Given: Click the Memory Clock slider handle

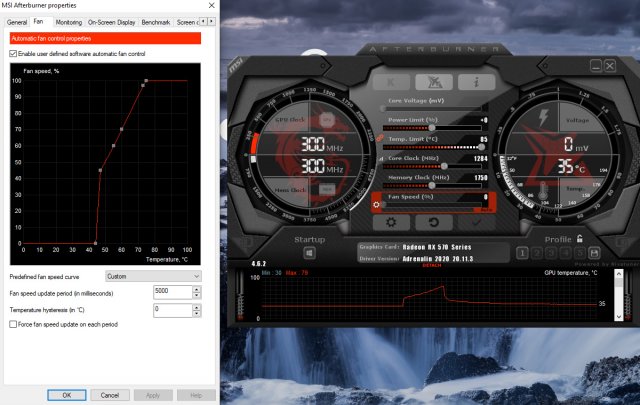Looking at the screenshot, I should [x=431, y=185].
